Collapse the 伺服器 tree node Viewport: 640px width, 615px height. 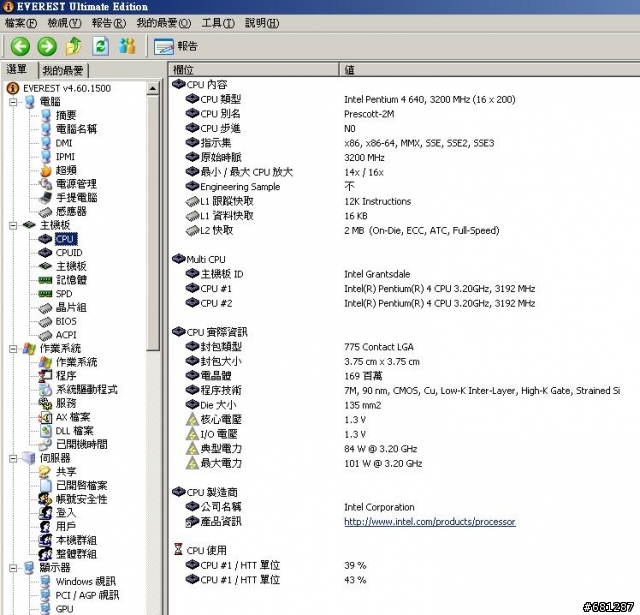pos(13,458)
